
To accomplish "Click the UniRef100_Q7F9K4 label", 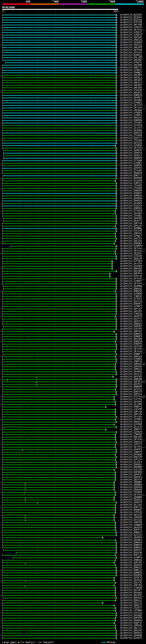I will [x=131, y=261].
